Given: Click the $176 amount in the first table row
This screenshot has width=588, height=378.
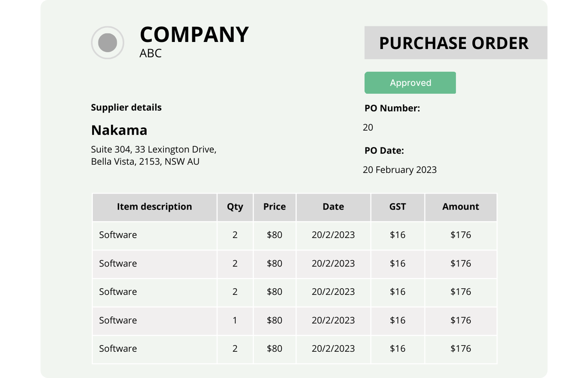Looking at the screenshot, I should [x=461, y=235].
